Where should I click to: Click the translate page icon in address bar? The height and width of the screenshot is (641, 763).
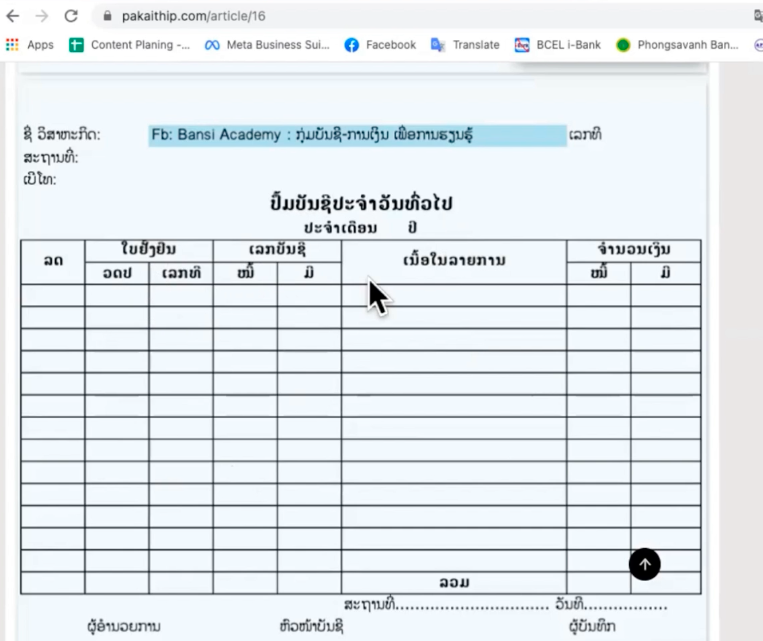coord(758,16)
